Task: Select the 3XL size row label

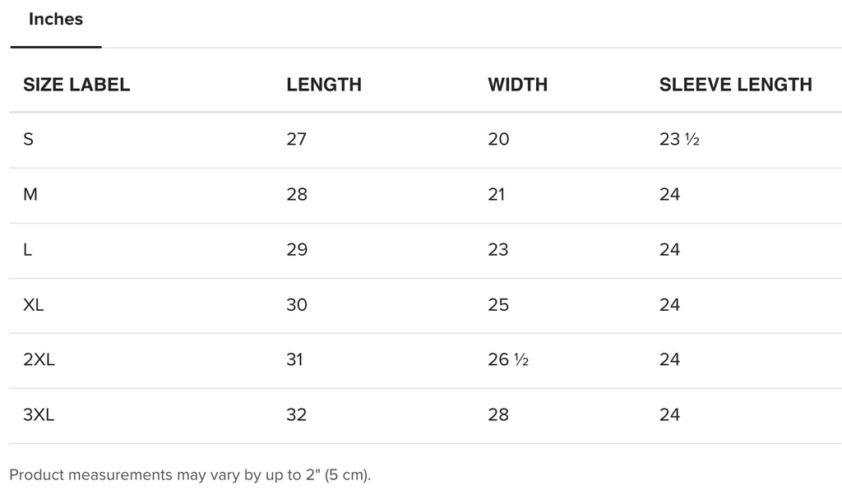Action: (x=39, y=415)
